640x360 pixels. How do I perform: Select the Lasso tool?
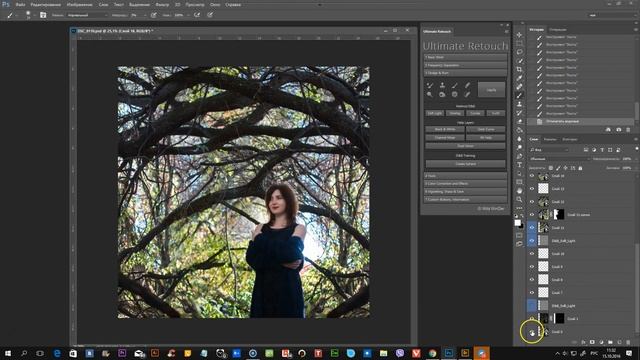(519, 52)
